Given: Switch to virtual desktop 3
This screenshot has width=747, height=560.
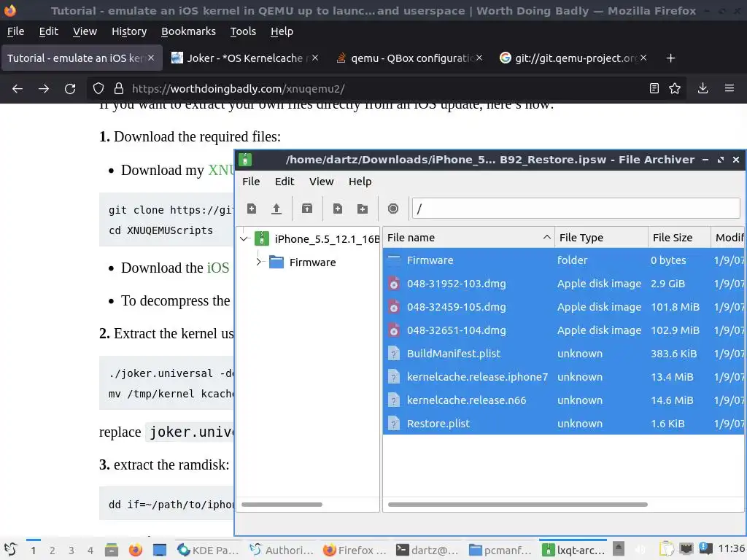Looking at the screenshot, I should pos(71,551).
